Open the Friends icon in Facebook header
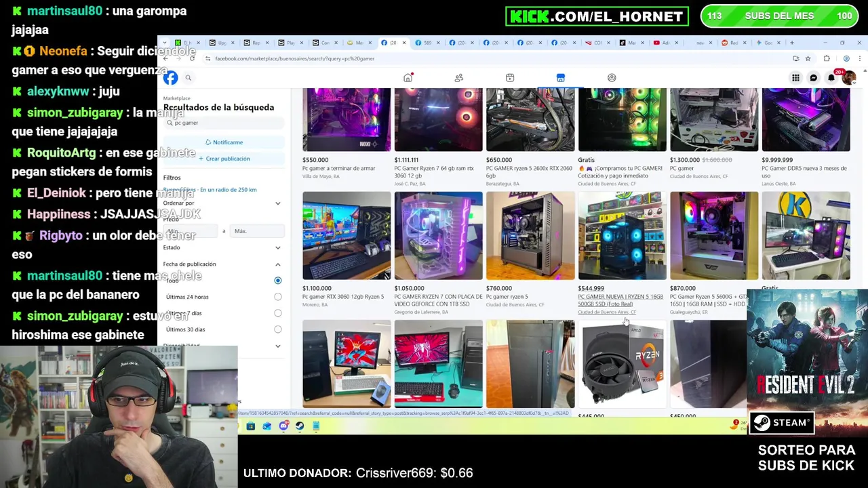Image resolution: width=868 pixels, height=488 pixels. 459,78
